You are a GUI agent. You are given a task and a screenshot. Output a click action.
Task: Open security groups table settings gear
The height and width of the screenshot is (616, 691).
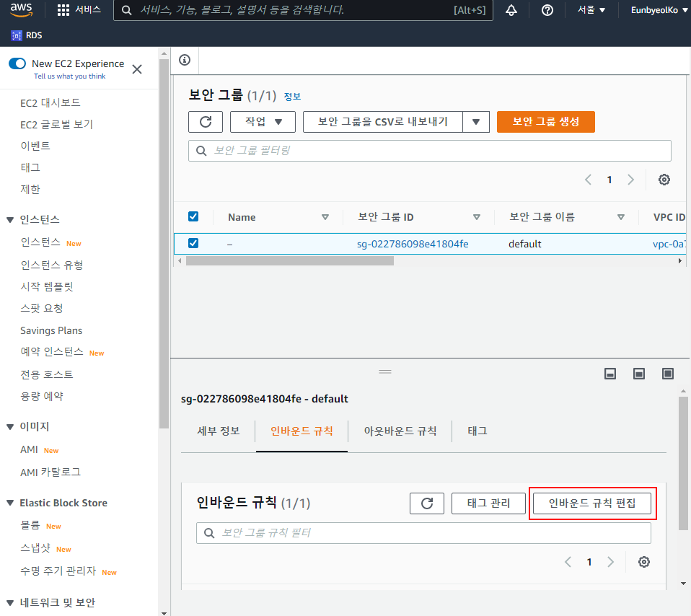point(664,180)
